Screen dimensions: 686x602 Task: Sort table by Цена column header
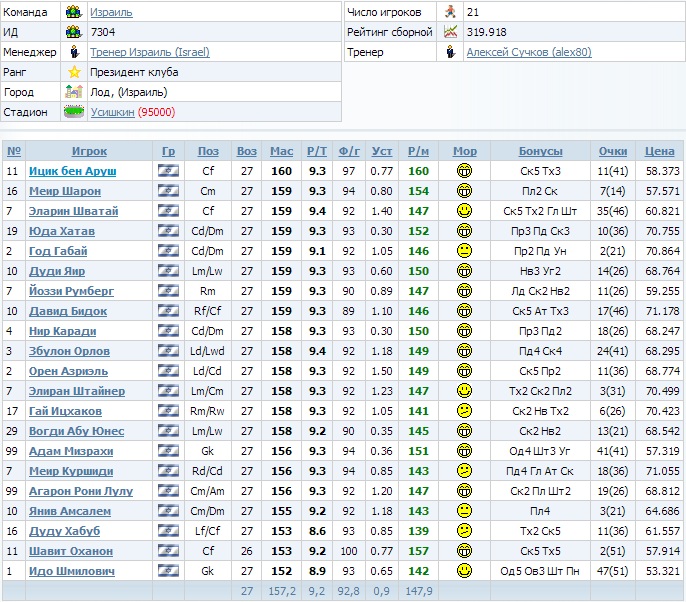pos(659,151)
